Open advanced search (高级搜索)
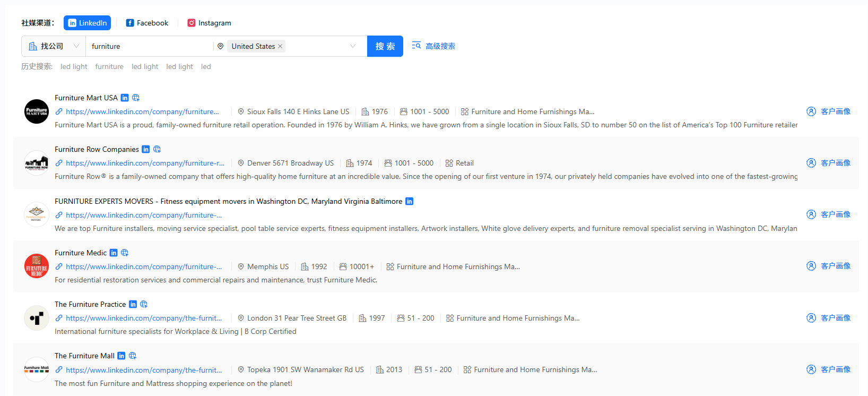 (x=433, y=46)
